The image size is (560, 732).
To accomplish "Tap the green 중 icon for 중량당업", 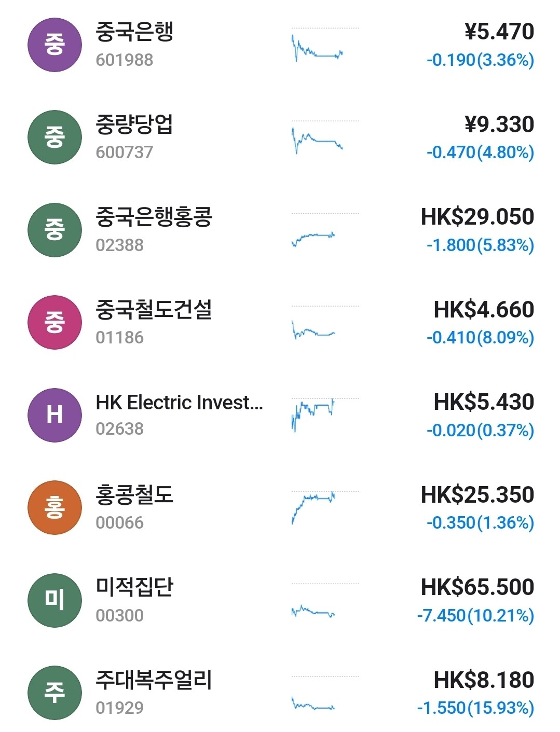I will tap(54, 137).
